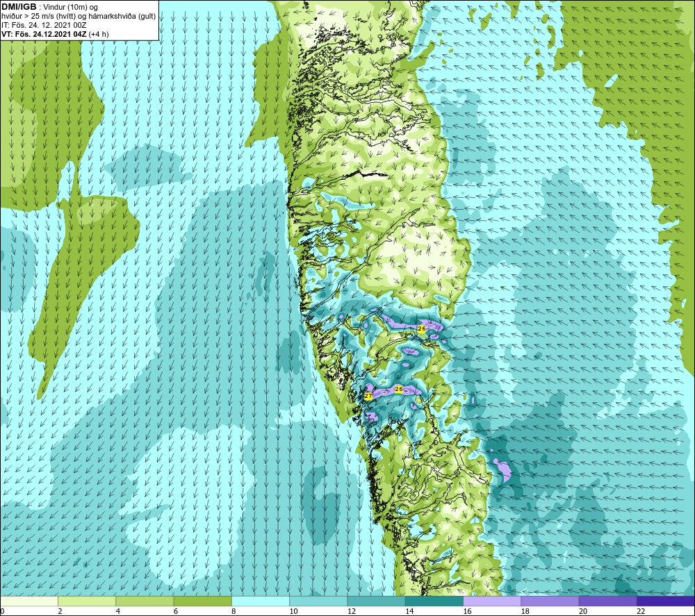Click the 'hviður > 25 m/s (hvítt)' description line

[x=39, y=17]
